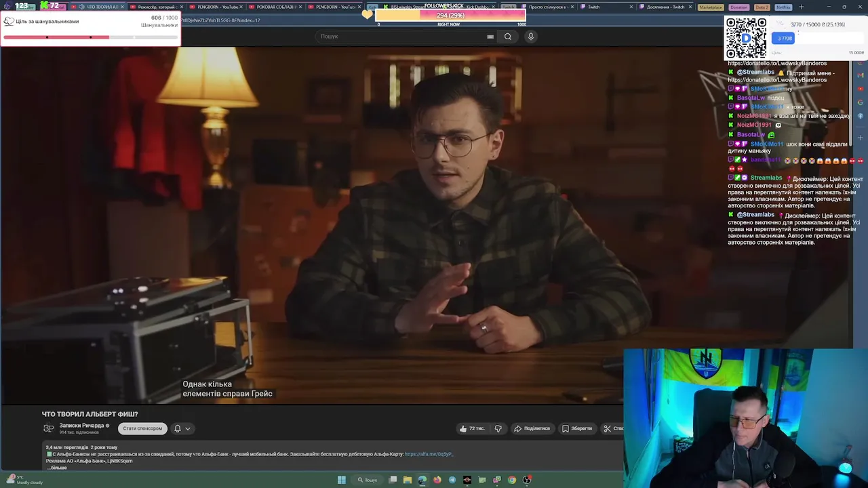Open the Netflix bookmark
Image resolution: width=868 pixels, height=488 pixels.
pos(783,7)
